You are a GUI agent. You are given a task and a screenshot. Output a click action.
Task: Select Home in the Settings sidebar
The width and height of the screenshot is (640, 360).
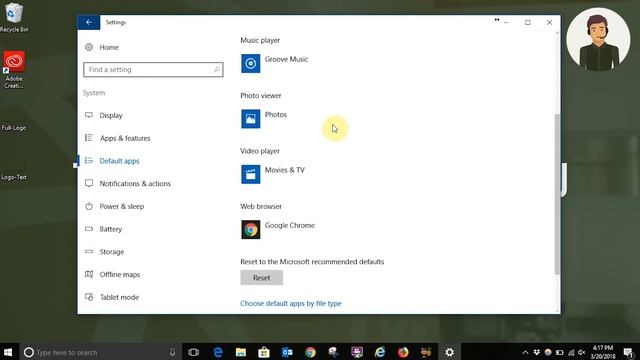109,47
